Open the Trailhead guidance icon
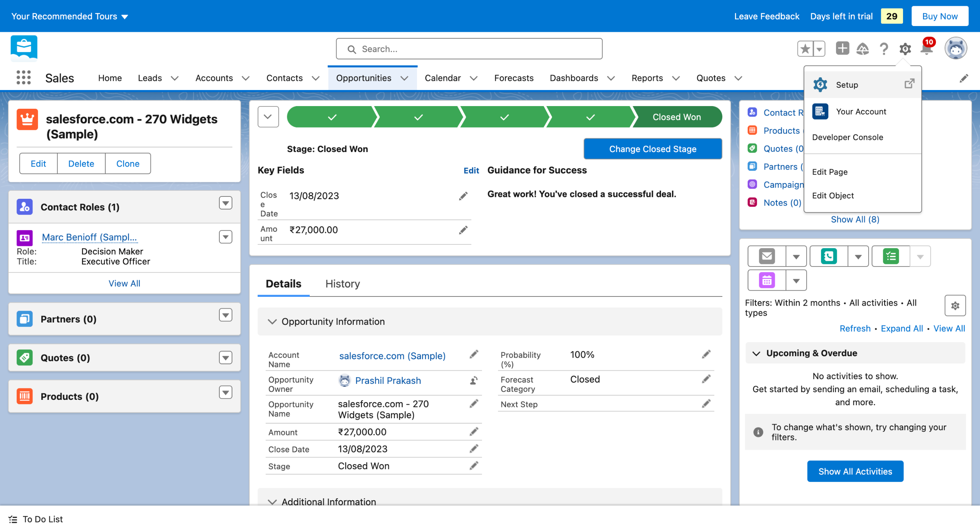Viewport: 980px width, 532px height. point(862,49)
